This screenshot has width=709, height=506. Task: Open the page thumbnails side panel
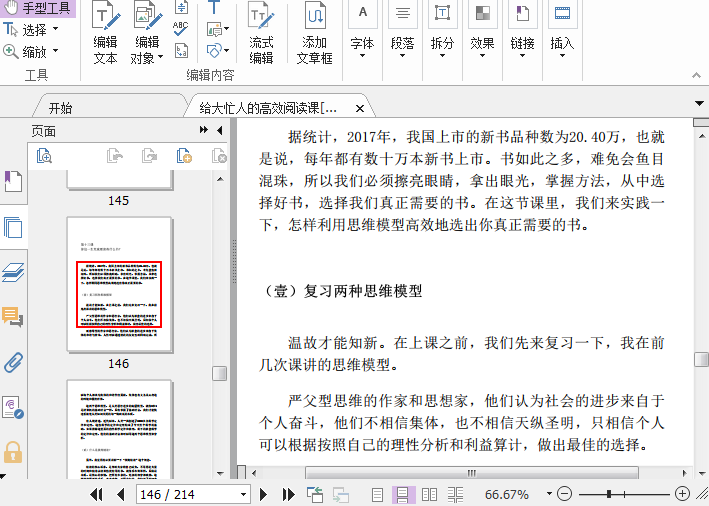tap(13, 227)
